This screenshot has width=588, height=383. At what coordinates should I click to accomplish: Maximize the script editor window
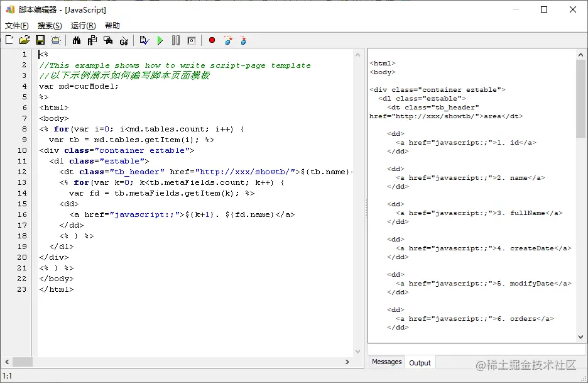pos(544,9)
